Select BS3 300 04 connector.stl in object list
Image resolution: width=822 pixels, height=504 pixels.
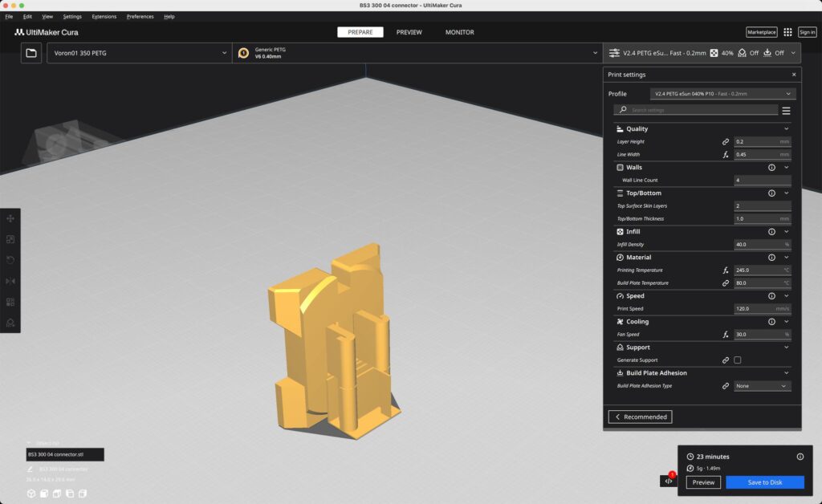click(x=65, y=454)
